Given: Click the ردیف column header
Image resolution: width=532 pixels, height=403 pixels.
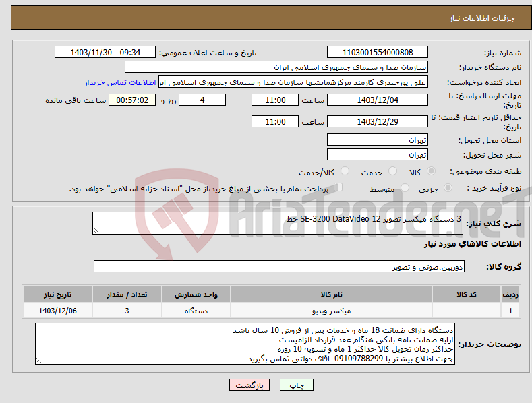Looking at the screenshot, I should point(510,294).
